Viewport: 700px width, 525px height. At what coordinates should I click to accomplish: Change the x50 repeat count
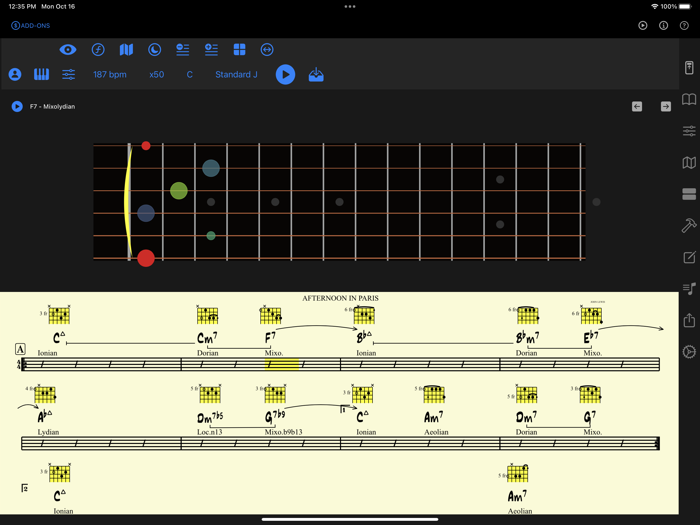(x=157, y=75)
